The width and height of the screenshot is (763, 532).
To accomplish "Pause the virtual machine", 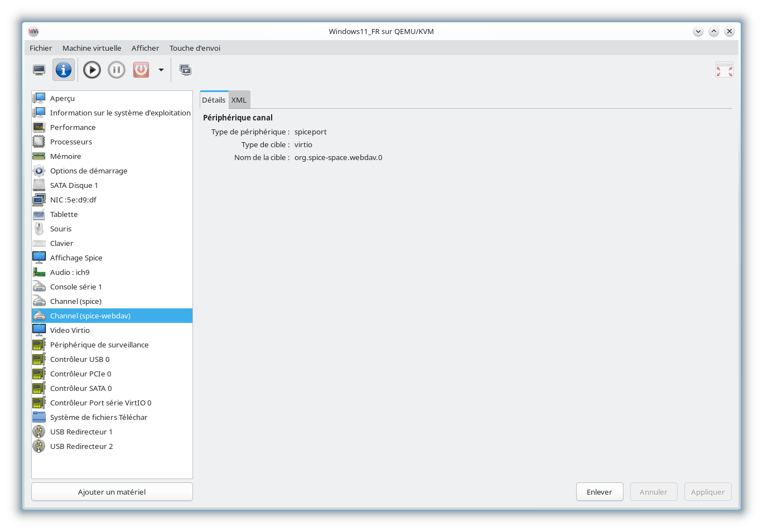I will coord(117,70).
